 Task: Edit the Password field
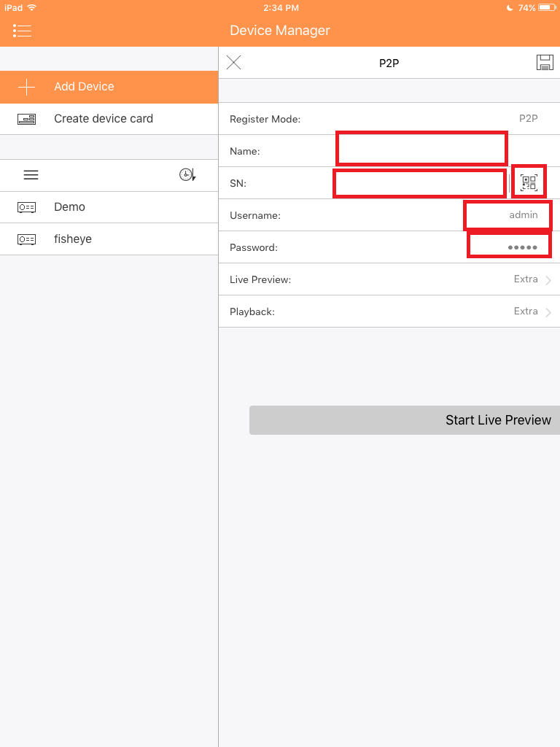point(509,246)
